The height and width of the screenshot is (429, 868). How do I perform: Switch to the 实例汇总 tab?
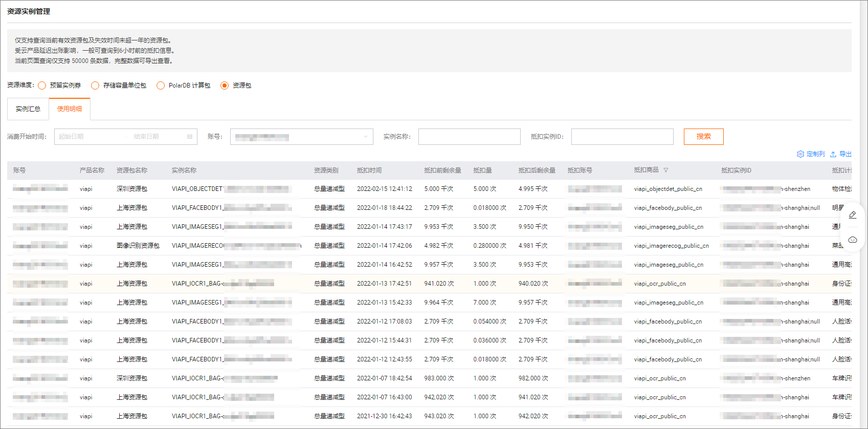click(28, 109)
